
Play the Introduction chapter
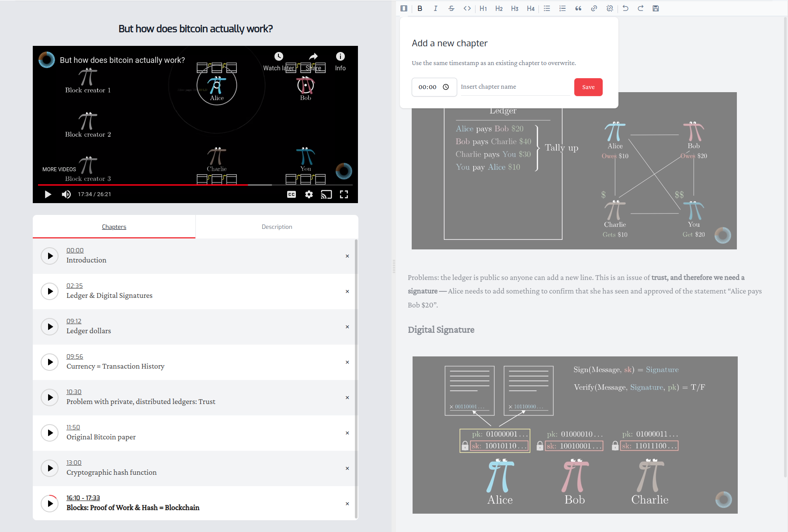[50, 256]
